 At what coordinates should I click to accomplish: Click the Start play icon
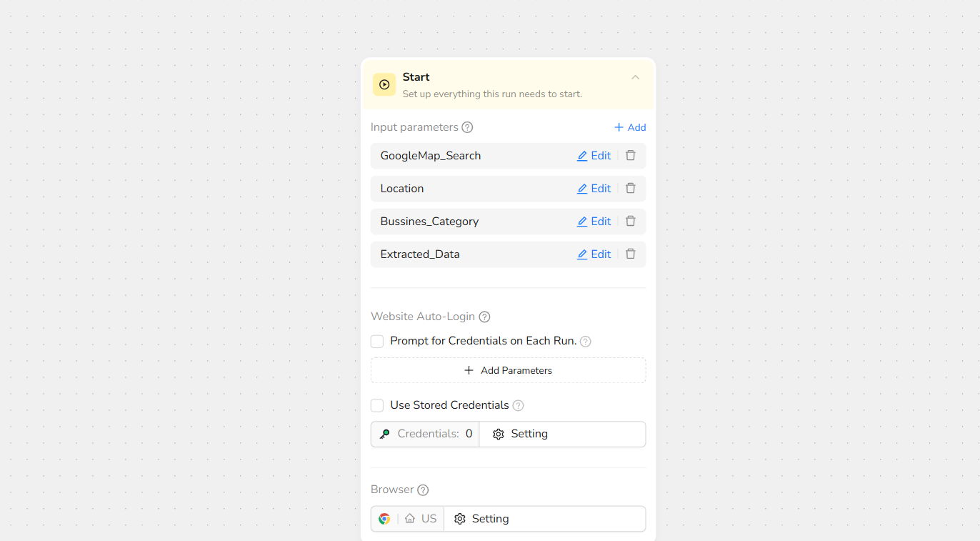[384, 84]
